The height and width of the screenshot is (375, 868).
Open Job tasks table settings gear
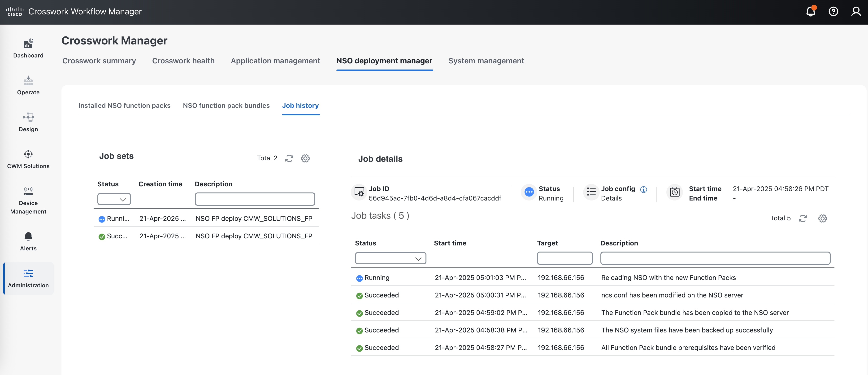(823, 218)
